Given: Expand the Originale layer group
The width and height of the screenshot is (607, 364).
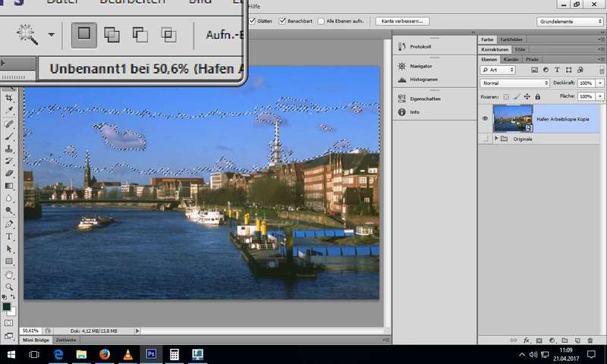Looking at the screenshot, I should [x=496, y=139].
